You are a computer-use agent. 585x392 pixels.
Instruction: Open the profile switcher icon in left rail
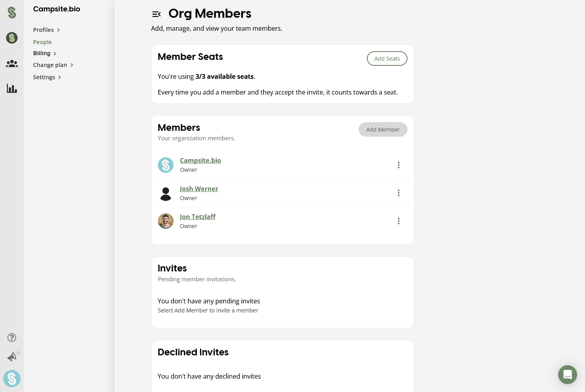[x=12, y=38]
